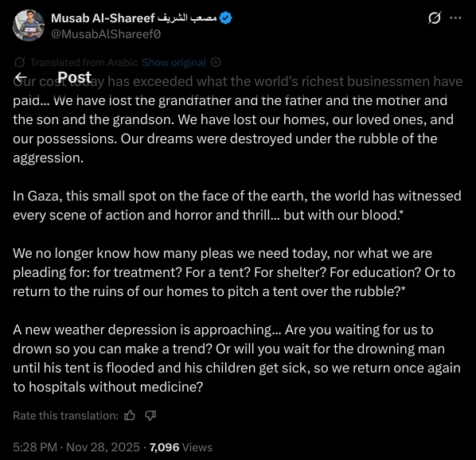Click the blue verified badge

pyautogui.click(x=225, y=18)
